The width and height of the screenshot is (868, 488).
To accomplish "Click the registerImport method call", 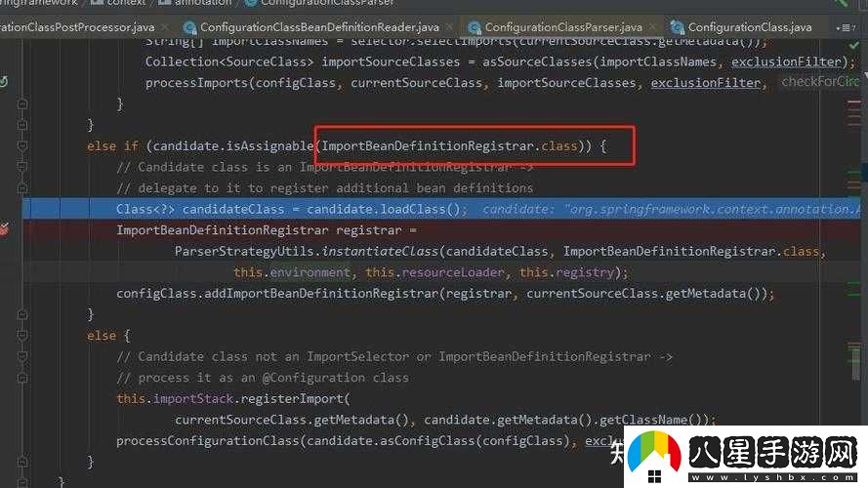I will point(292,399).
